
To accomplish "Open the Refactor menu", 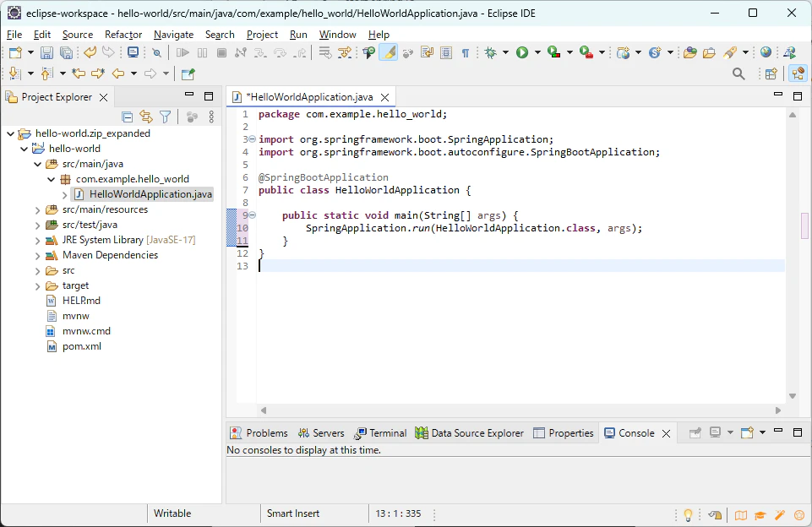I will (x=123, y=35).
